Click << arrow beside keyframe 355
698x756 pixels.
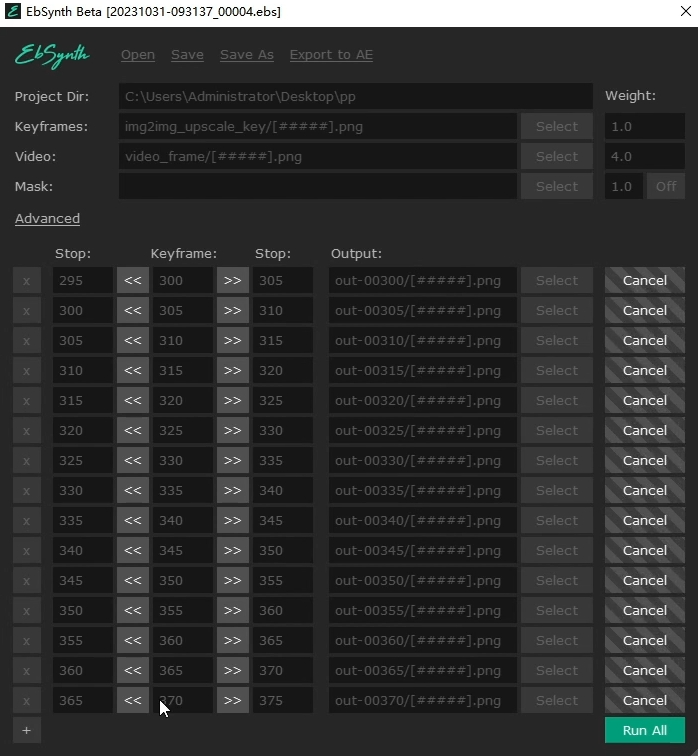click(133, 610)
